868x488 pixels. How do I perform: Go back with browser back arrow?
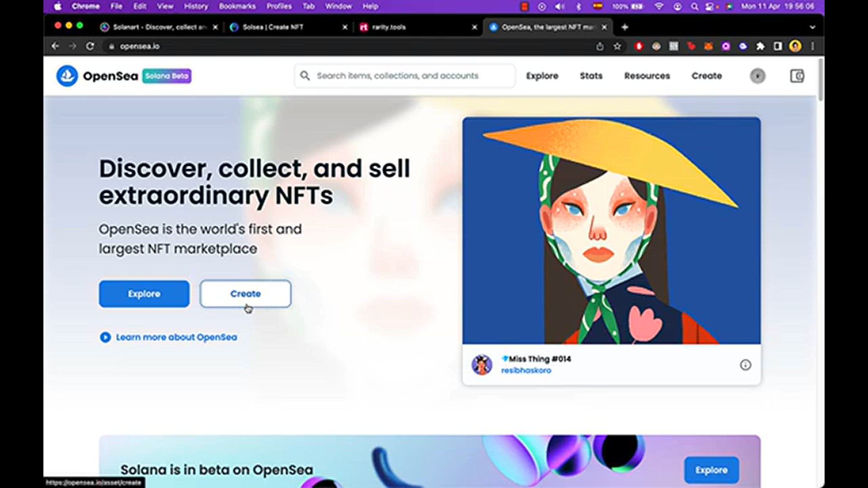click(55, 46)
